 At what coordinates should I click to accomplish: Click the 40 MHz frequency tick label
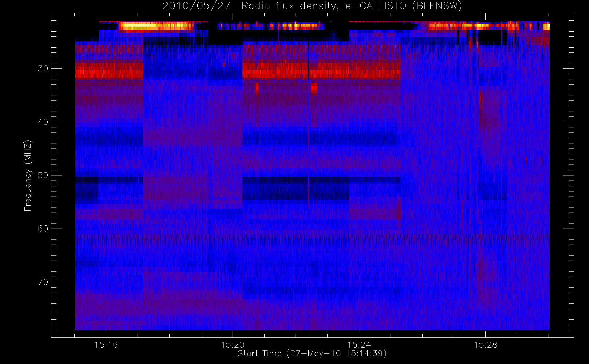[x=43, y=122]
